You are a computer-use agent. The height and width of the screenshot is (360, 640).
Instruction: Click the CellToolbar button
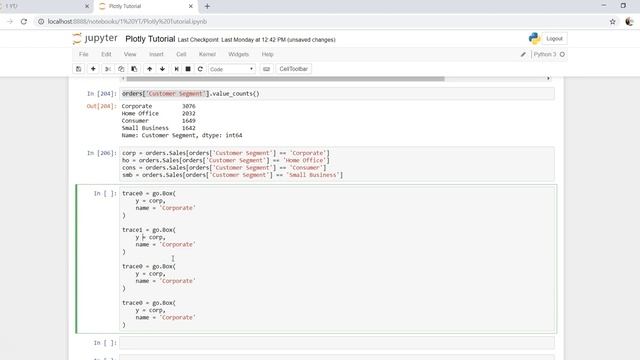[x=293, y=69]
